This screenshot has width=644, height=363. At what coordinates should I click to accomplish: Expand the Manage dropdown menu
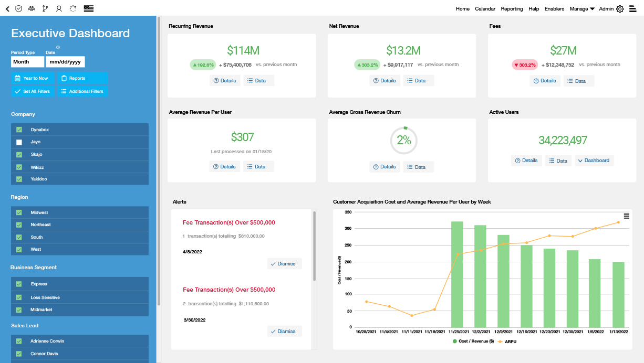tap(582, 9)
